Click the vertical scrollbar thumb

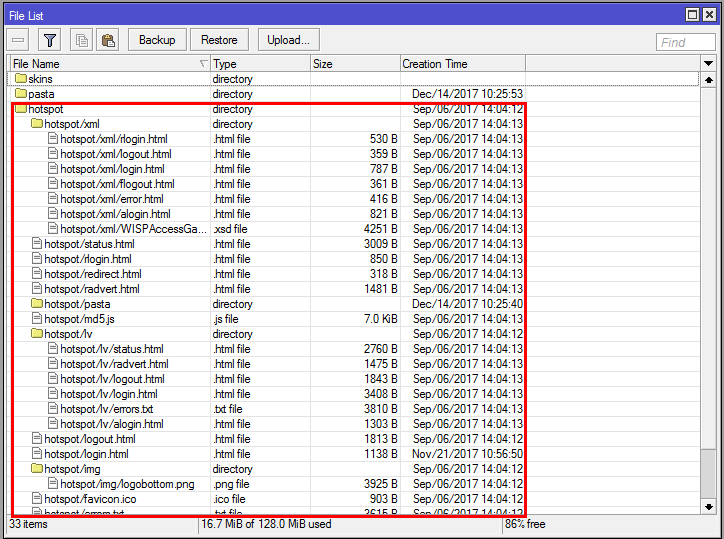tap(708, 473)
